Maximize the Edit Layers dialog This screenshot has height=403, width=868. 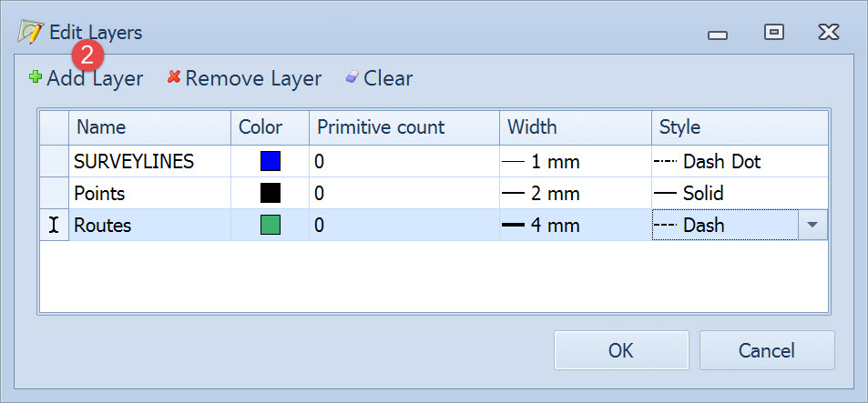pos(773,33)
